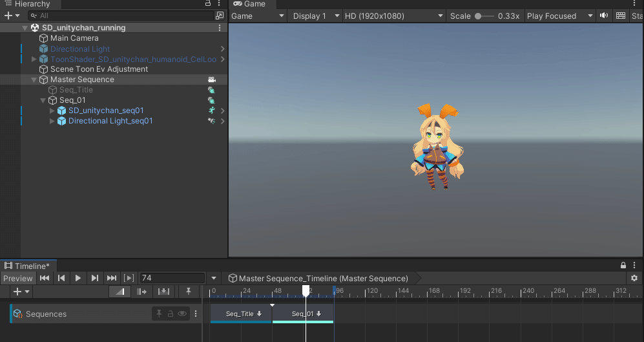The height and width of the screenshot is (342, 644).
Task: Step to previous frame in Timeline
Action: pyautogui.click(x=61, y=278)
